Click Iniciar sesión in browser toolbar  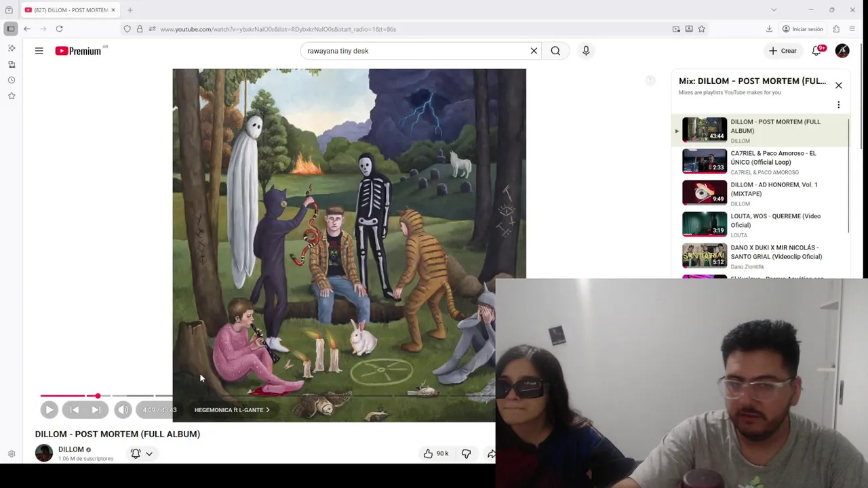point(802,29)
